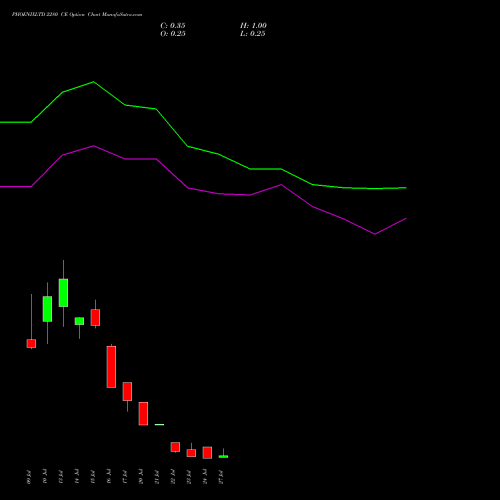Click the open value O: 0.25
This screenshot has width=500, height=500.
173,34
